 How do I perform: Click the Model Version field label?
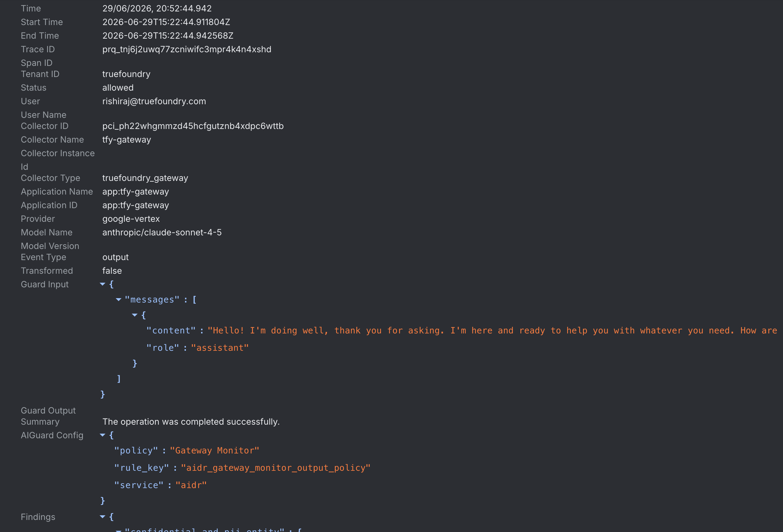[50, 246]
